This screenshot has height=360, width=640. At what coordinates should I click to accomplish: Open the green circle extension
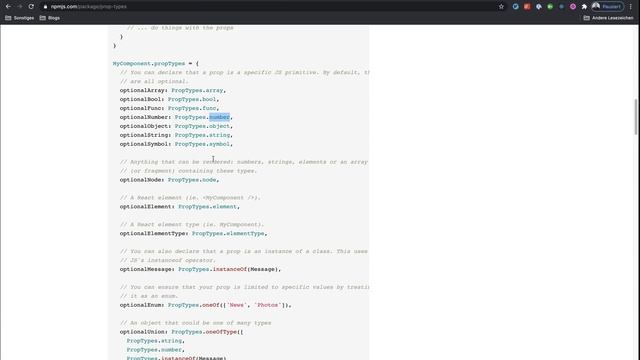coord(550,7)
